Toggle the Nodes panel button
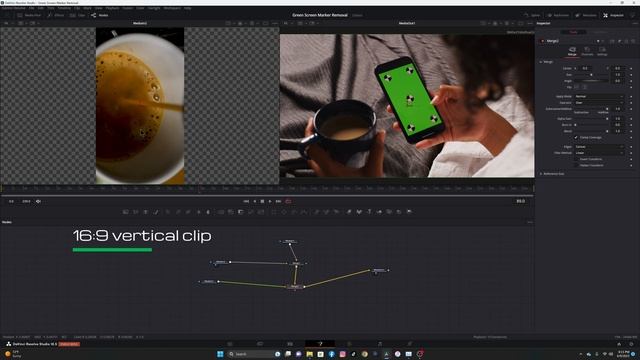Viewport: 640px width, 360px height. 100,15
